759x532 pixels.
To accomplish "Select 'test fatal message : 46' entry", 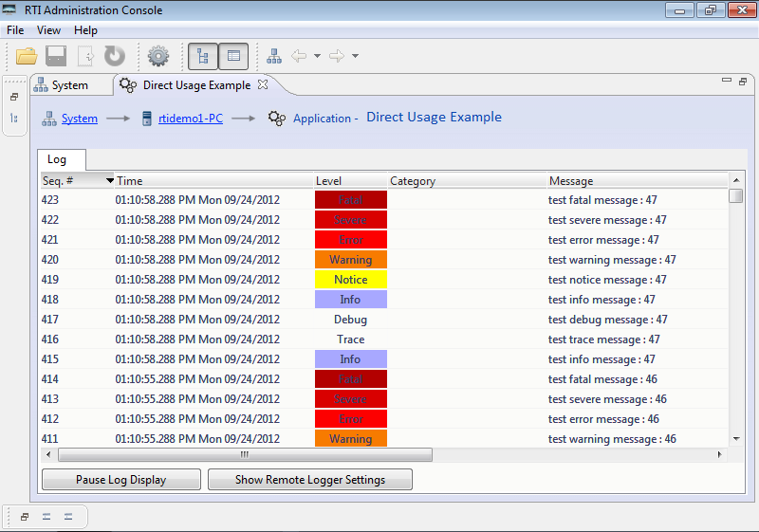I will (602, 379).
